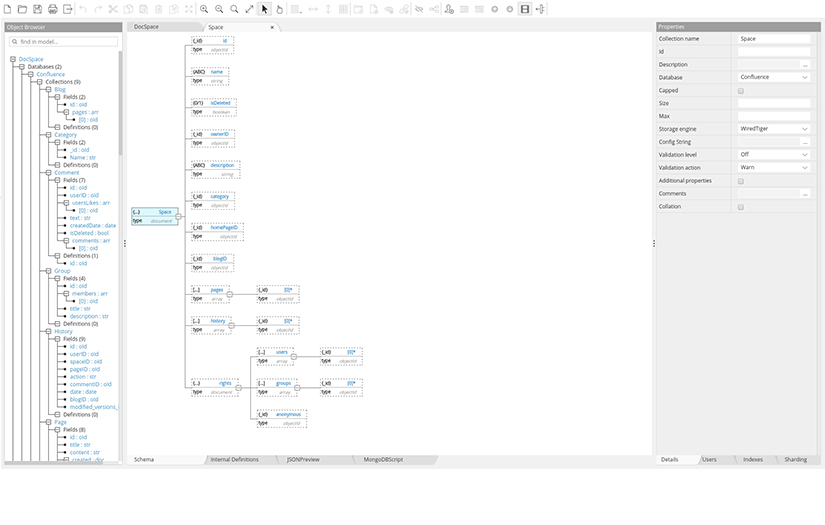Switch to the DocSpace tab
The image size is (825, 525).
(x=146, y=27)
